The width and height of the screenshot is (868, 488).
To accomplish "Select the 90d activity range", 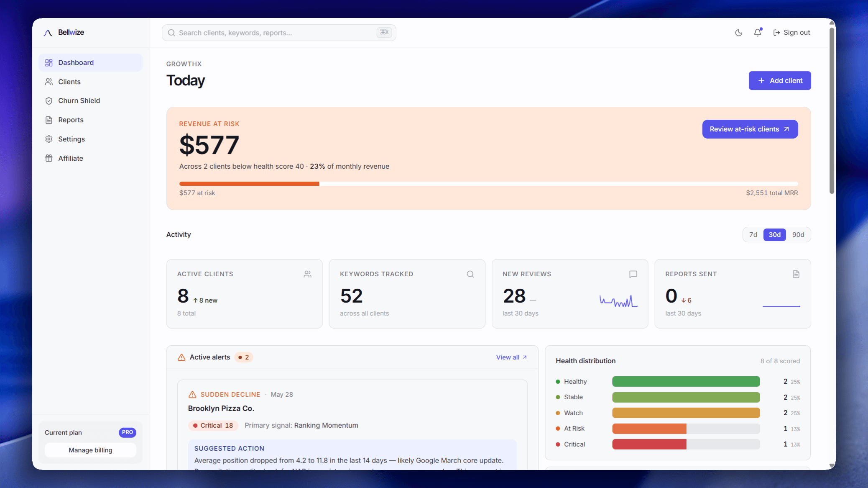I will pyautogui.click(x=798, y=235).
